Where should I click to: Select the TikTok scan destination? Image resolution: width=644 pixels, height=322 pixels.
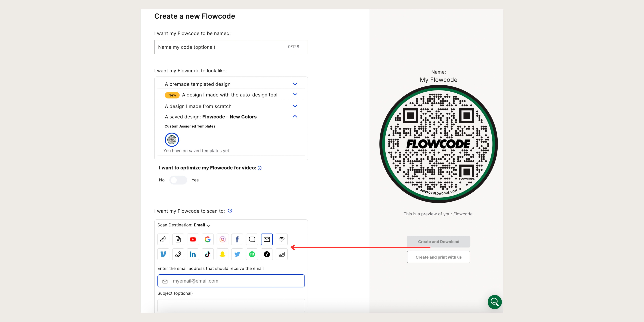point(207,254)
